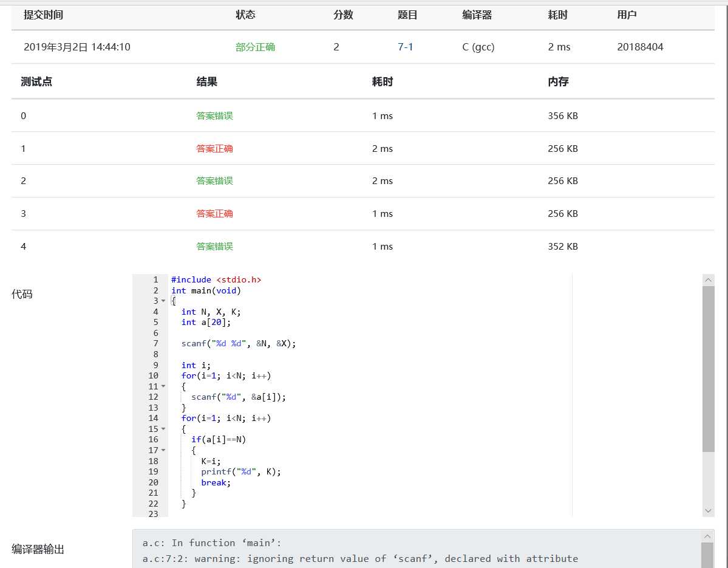Collapse the main function fold at line 3

163,301
